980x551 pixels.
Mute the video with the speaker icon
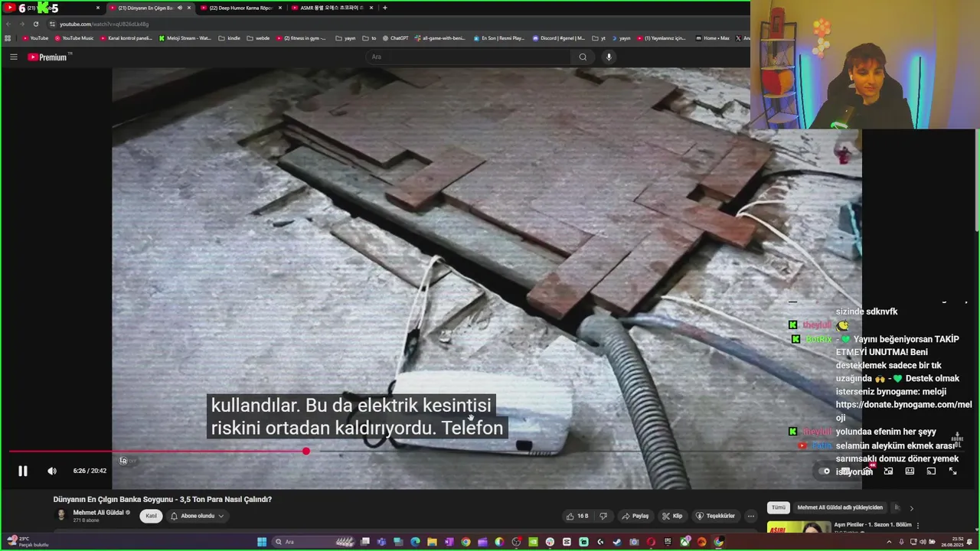(x=52, y=471)
